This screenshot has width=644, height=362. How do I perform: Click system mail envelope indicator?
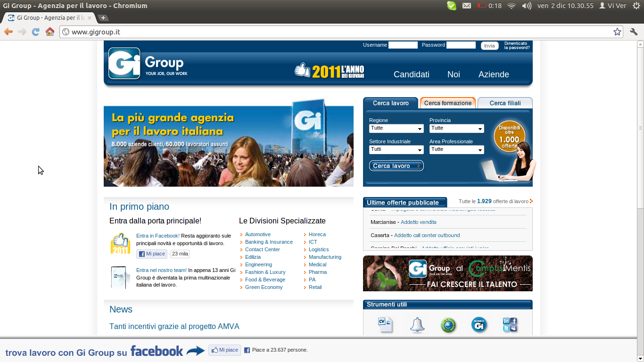point(466,6)
